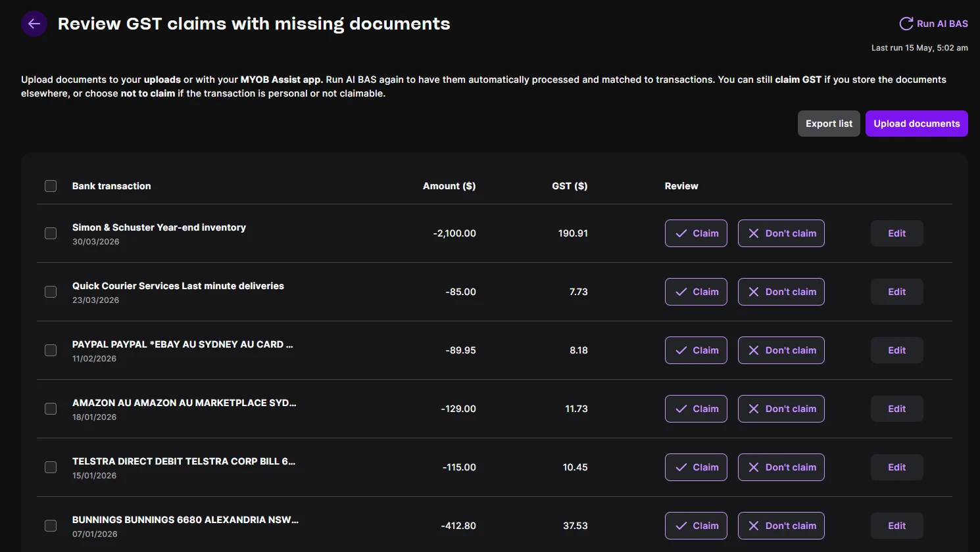Screen dimensions: 980x552
Task: Click the date 11/02/2026
Action: click(95, 359)
